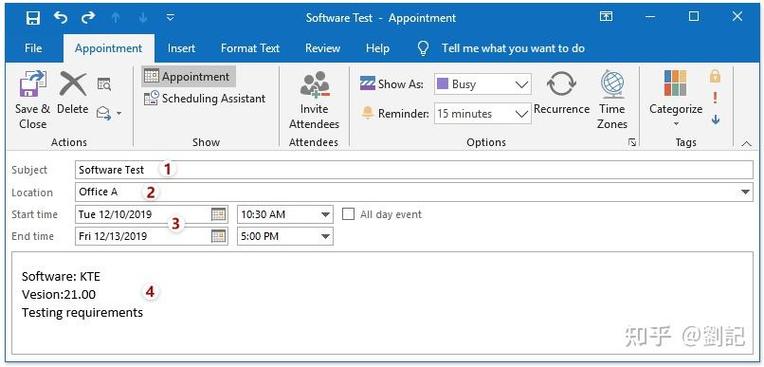Viewport: 764px width, 367px height.
Task: Delete the appointment with the X icon
Action: click(x=73, y=84)
